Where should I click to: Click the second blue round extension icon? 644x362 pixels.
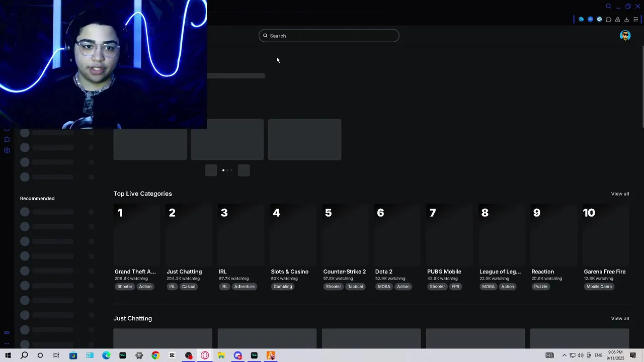click(590, 20)
